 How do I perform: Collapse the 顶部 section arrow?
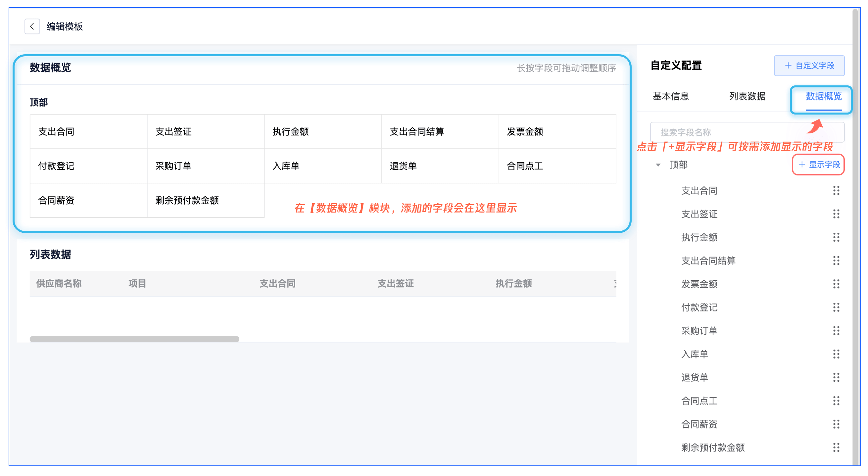[x=658, y=165]
